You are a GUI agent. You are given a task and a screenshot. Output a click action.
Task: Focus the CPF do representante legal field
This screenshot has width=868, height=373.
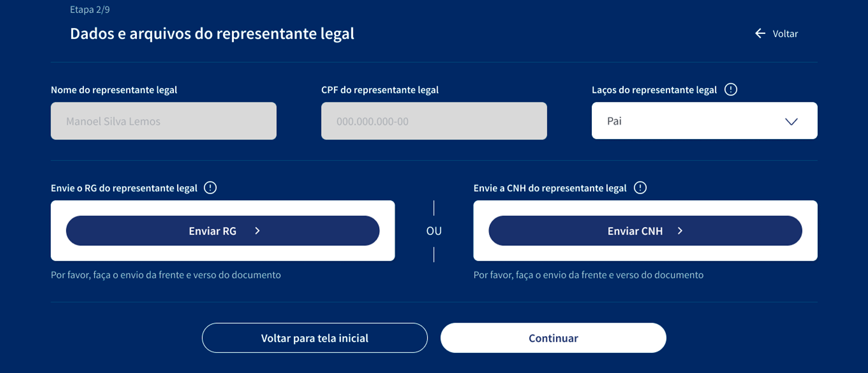[x=434, y=121]
